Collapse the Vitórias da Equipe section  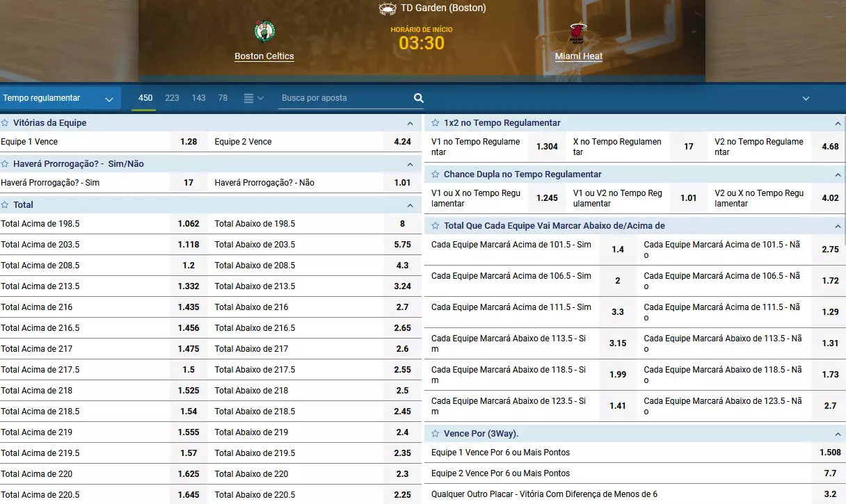tap(410, 124)
